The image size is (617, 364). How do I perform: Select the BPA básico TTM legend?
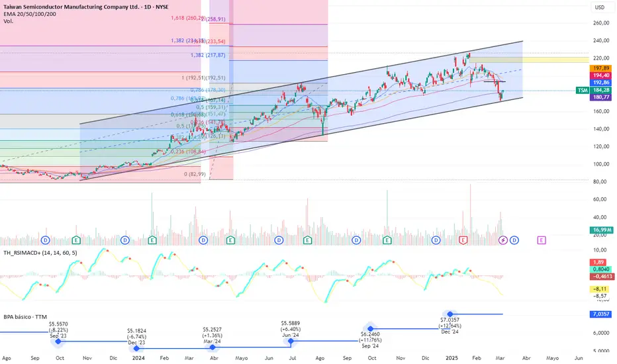[x=25, y=317]
